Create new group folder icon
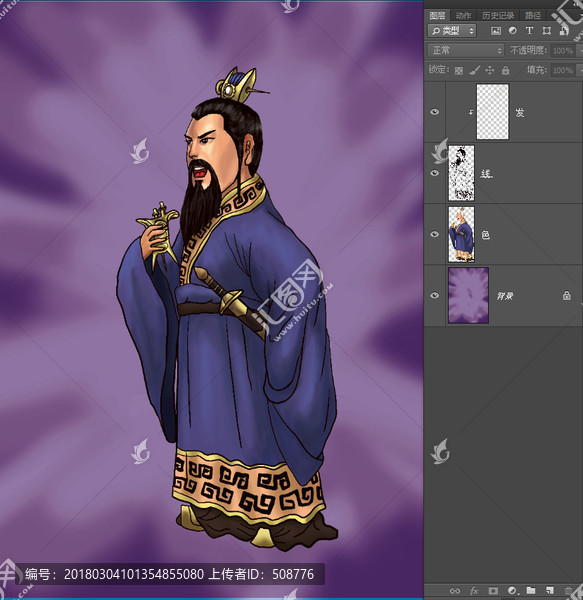 pyautogui.click(x=531, y=590)
